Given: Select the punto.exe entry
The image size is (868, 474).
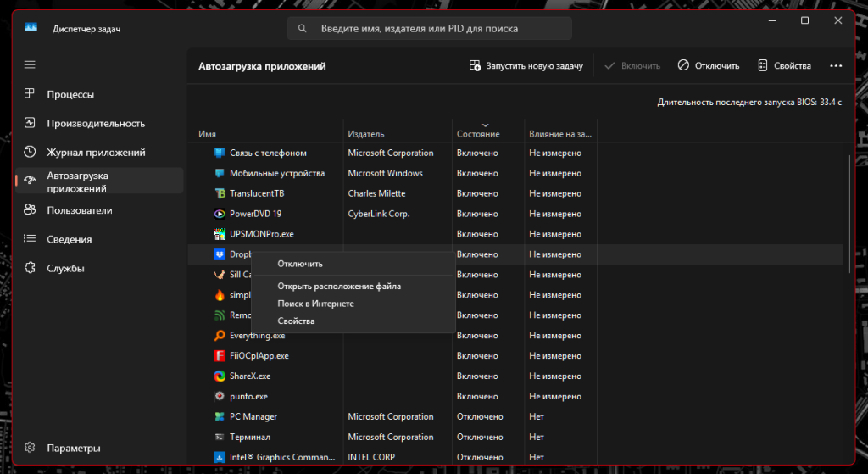Looking at the screenshot, I should pos(248,397).
